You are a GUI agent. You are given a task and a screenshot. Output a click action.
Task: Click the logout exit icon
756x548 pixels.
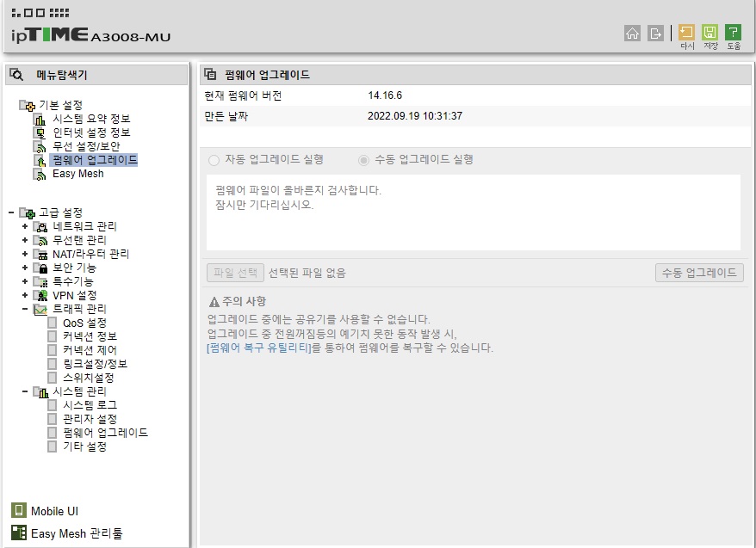point(655,34)
